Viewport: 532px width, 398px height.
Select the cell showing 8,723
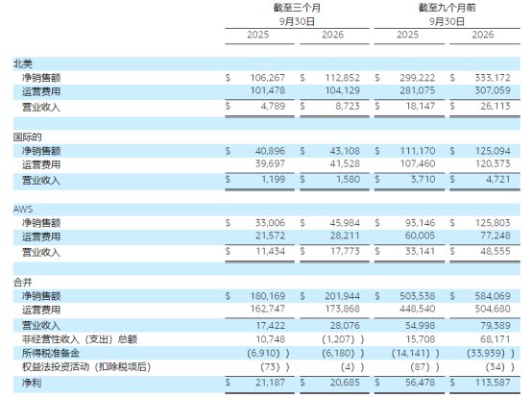348,107
